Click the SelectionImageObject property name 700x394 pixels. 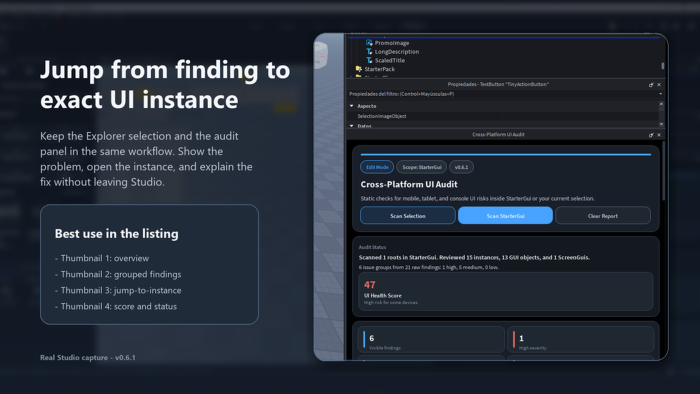(382, 116)
